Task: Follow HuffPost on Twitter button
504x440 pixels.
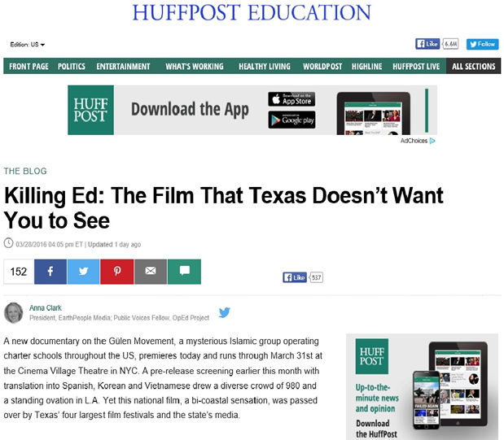Action: 483,44
